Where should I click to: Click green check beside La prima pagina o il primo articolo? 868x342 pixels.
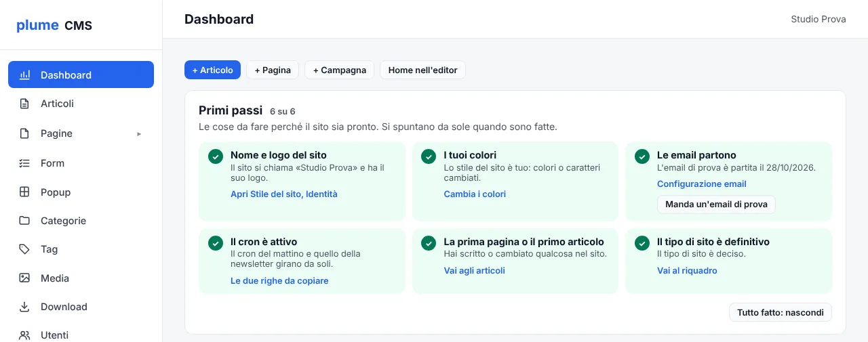point(429,243)
